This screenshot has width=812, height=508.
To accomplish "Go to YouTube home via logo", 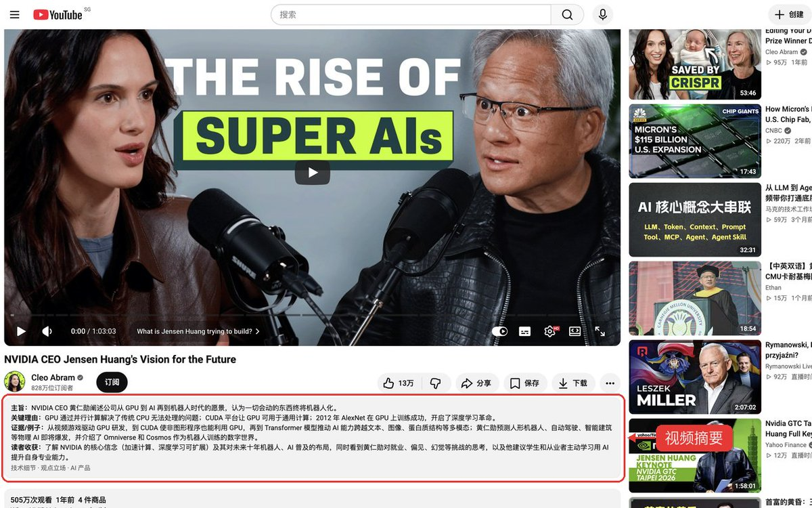I will [x=58, y=14].
